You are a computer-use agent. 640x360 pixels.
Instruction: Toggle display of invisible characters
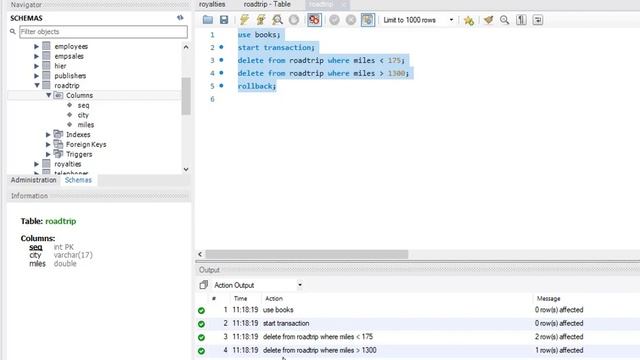pos(521,20)
